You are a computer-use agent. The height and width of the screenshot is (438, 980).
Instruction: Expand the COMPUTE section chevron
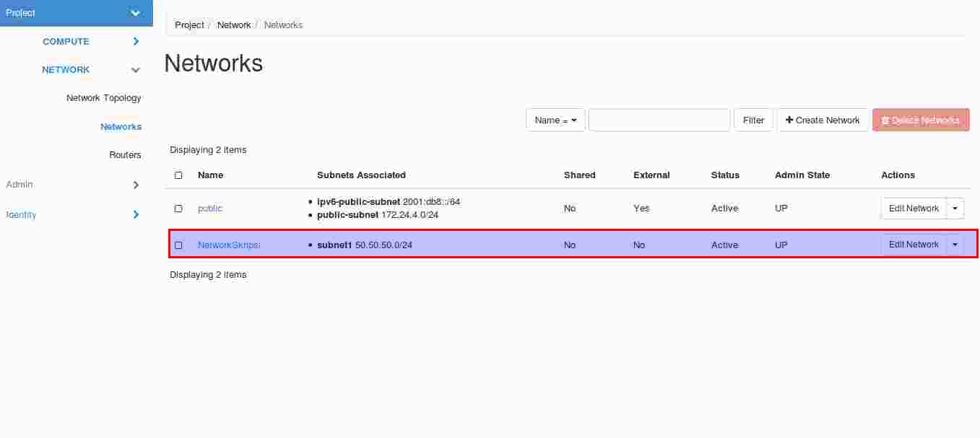(136, 42)
